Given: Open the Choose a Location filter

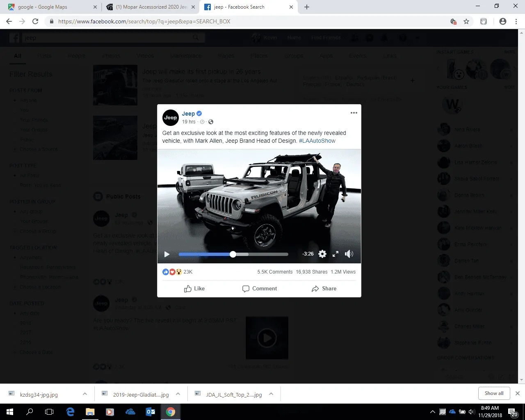Looking at the screenshot, I should (40, 287).
